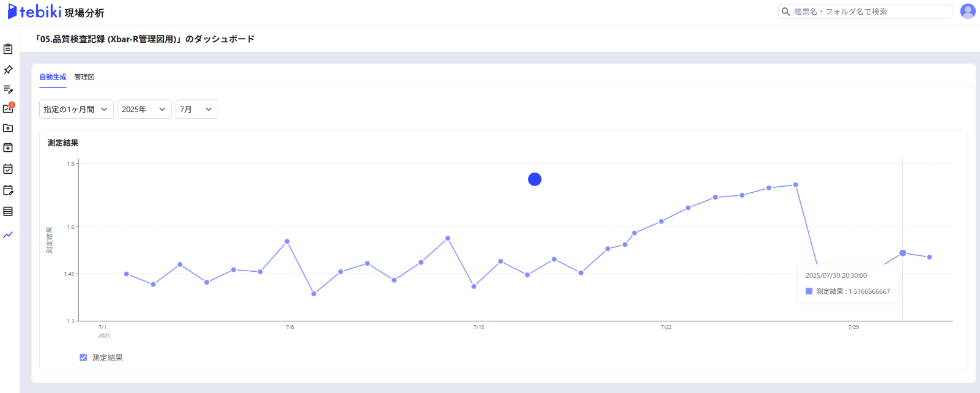Uncheck the 測定結果 legend checkbox

83,357
